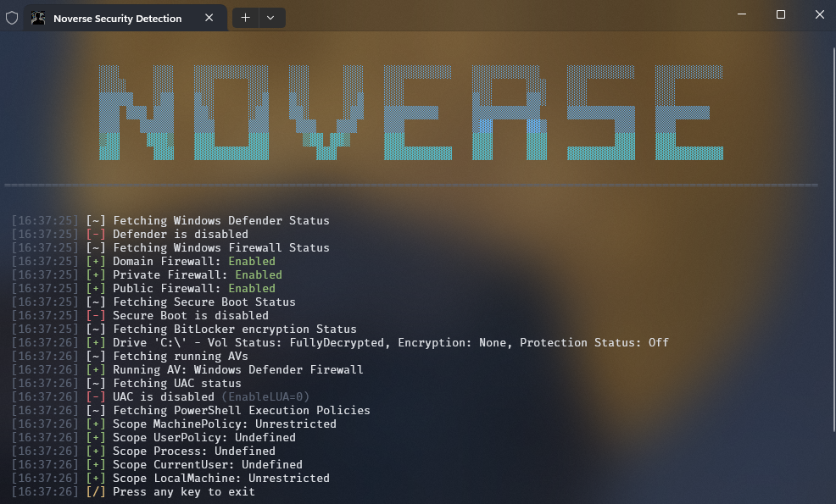Viewport: 836px width, 504px height.
Task: Click 'Scope UserPolicy: Undefined' line
Action: pyautogui.click(x=153, y=438)
